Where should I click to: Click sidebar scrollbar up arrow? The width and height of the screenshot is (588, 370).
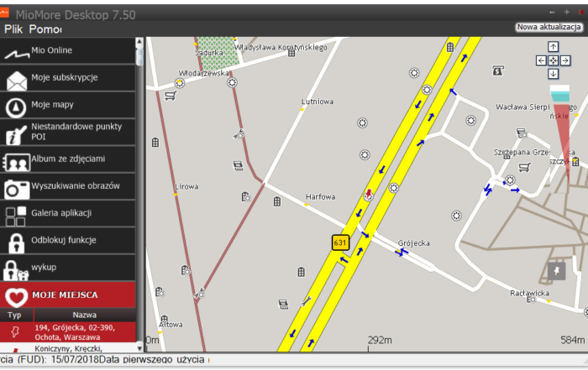(x=139, y=41)
